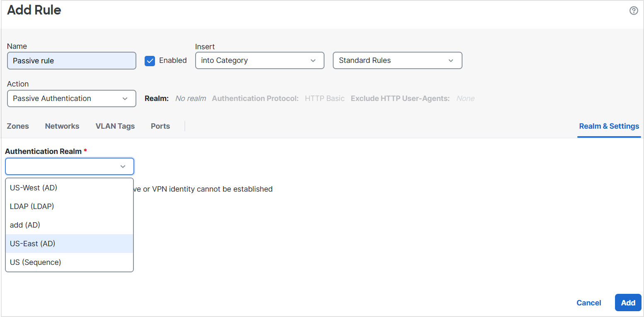
Task: Click the Name input field
Action: point(71,61)
